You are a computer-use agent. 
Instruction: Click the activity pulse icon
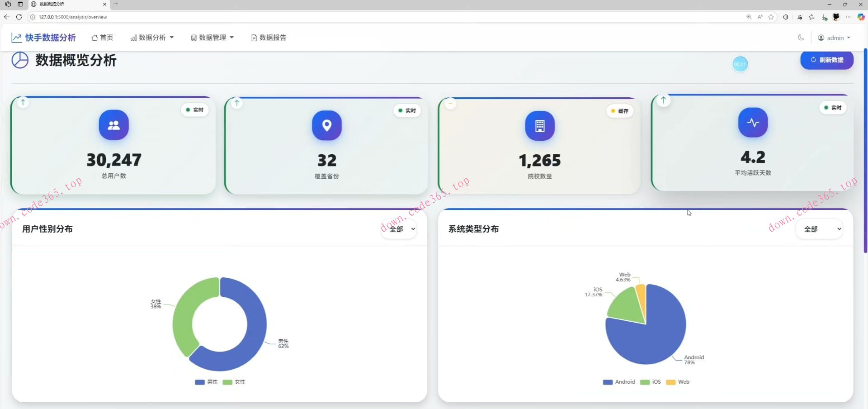pyautogui.click(x=753, y=123)
